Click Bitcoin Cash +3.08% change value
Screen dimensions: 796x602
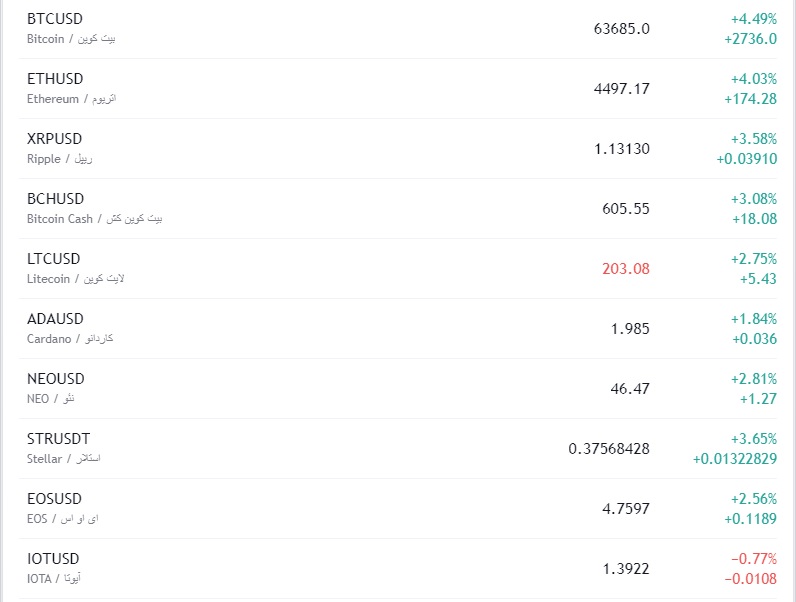(x=753, y=199)
